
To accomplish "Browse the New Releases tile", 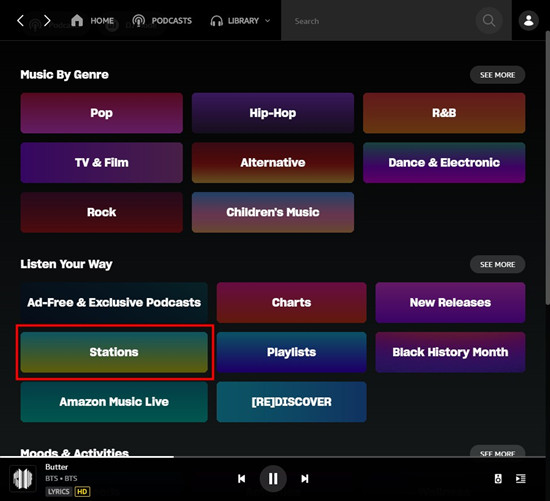I will (450, 302).
